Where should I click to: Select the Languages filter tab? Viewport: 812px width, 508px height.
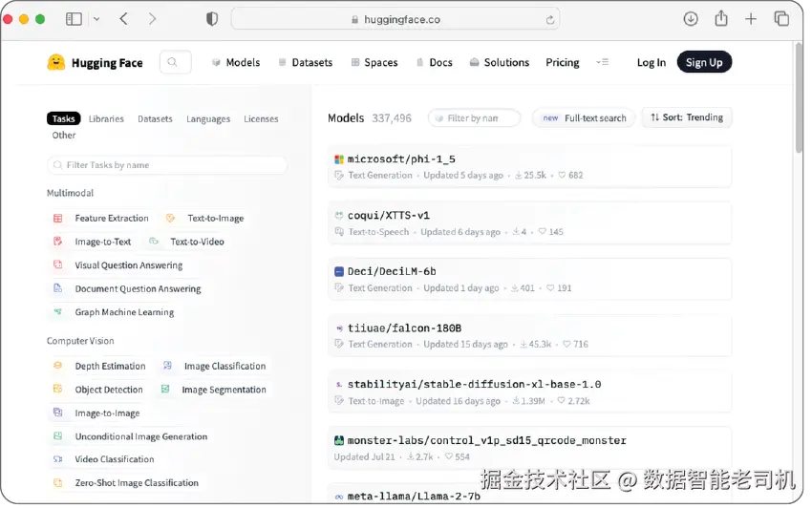click(208, 118)
